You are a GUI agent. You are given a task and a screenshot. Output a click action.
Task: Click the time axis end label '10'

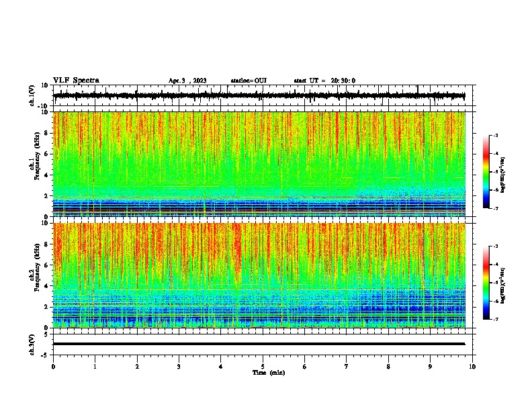(472, 367)
